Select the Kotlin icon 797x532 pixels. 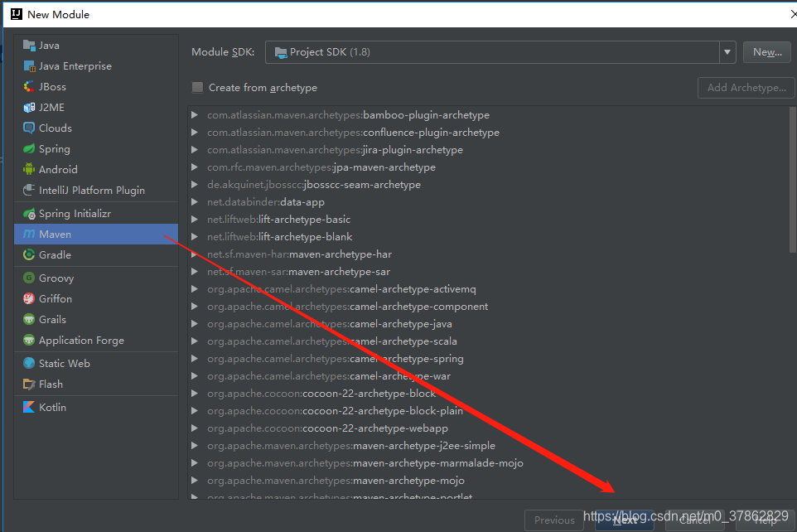tap(29, 408)
